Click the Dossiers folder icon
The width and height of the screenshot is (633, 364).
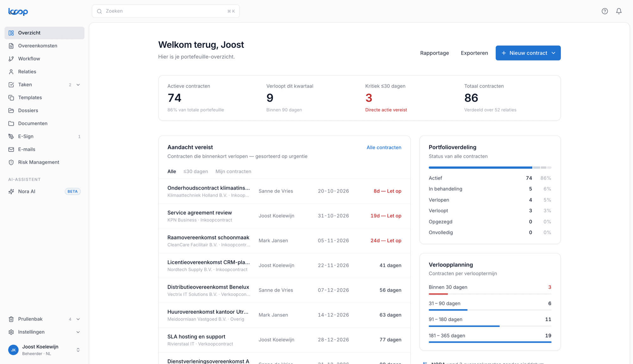click(x=11, y=110)
